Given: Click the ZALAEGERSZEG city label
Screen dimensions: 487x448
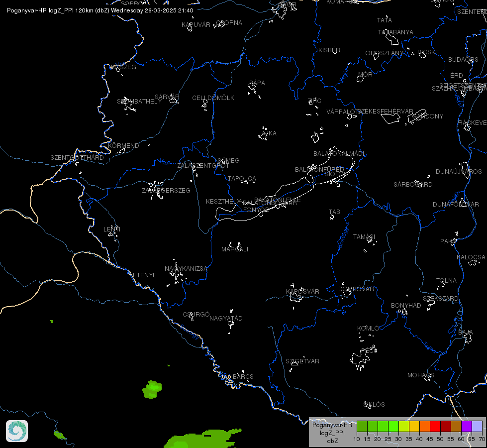Looking at the screenshot, I should pyautogui.click(x=166, y=191).
